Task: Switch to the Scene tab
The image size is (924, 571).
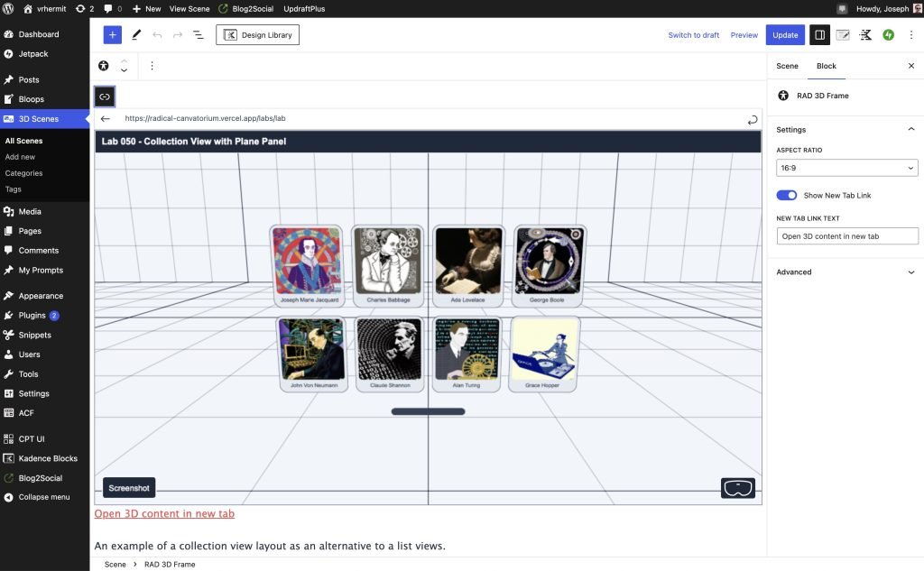Action: 787,66
